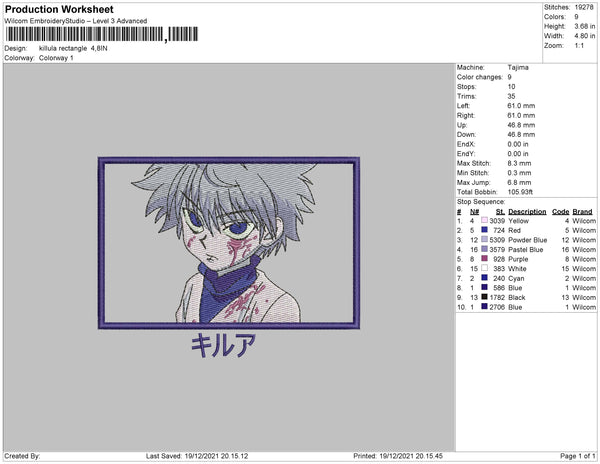Click 'Wilcom EmbroideryStudio – Level 3 Advanced' text

click(x=76, y=21)
